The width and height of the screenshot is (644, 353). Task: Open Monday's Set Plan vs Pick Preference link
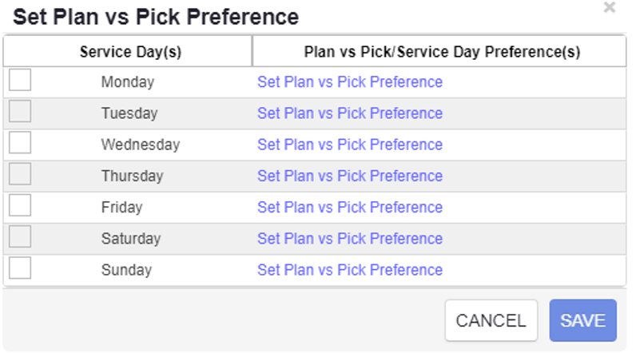tap(349, 82)
